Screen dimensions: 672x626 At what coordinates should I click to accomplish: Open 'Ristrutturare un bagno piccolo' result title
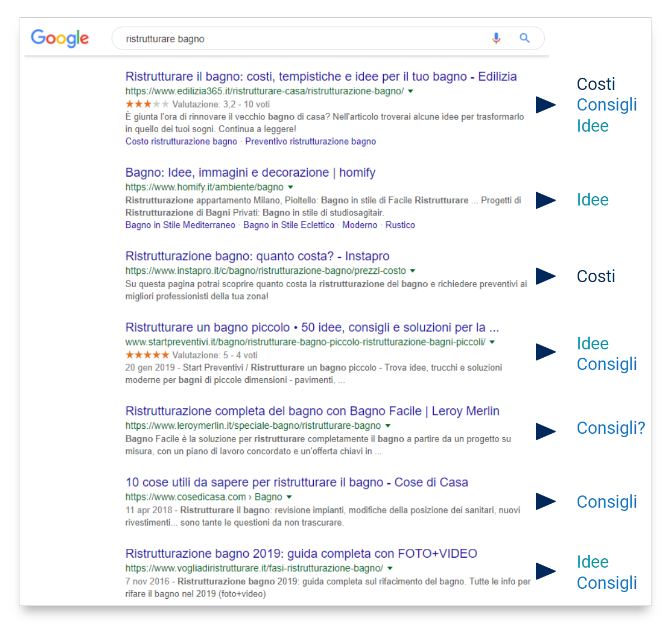(x=312, y=328)
